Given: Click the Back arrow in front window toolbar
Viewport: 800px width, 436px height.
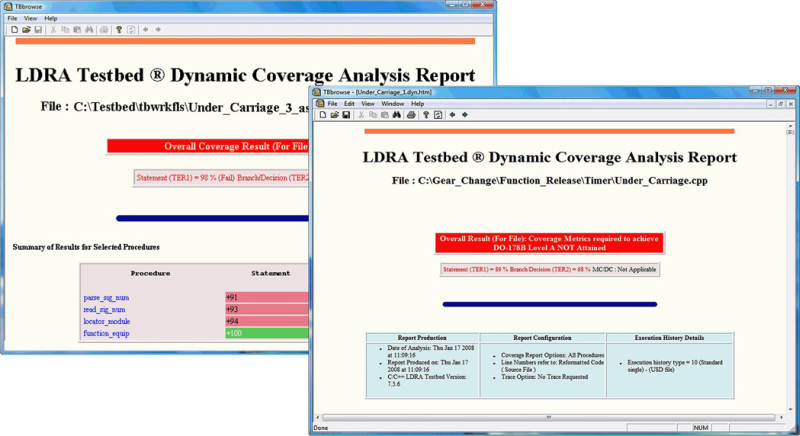Looking at the screenshot, I should 452,115.
